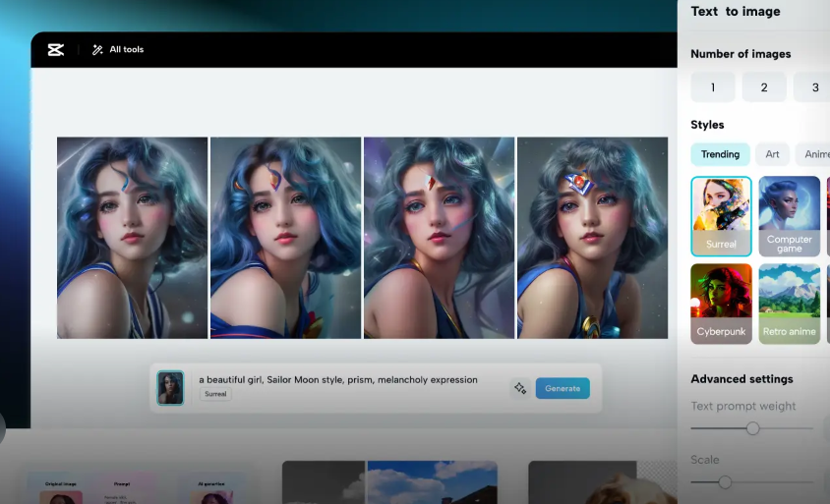This screenshot has height=504, width=830.
Task: Click the Surreal tag under the prompt
Action: (215, 394)
